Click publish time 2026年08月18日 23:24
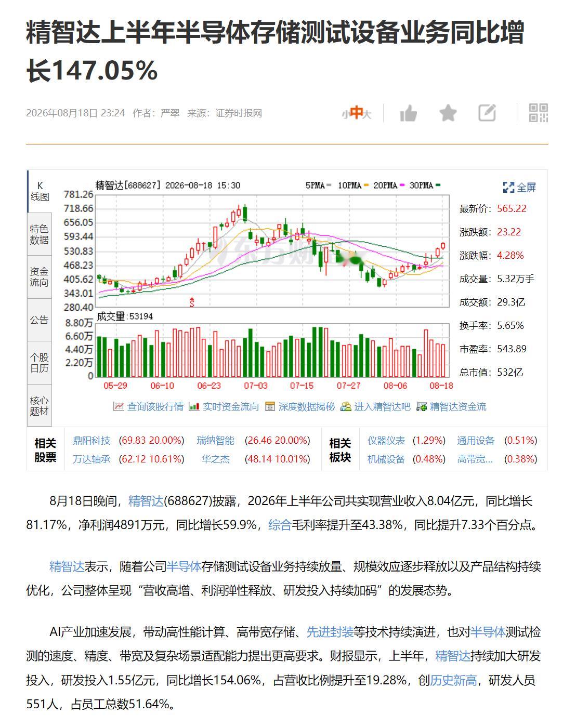Screen dimensions: 563x728 click(x=75, y=113)
